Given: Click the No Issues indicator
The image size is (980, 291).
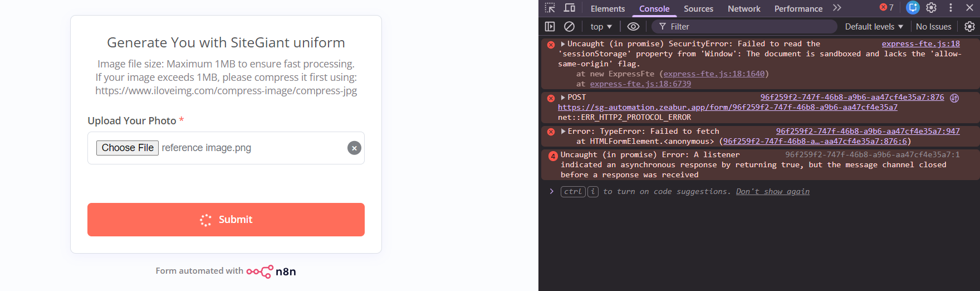Looking at the screenshot, I should 933,26.
